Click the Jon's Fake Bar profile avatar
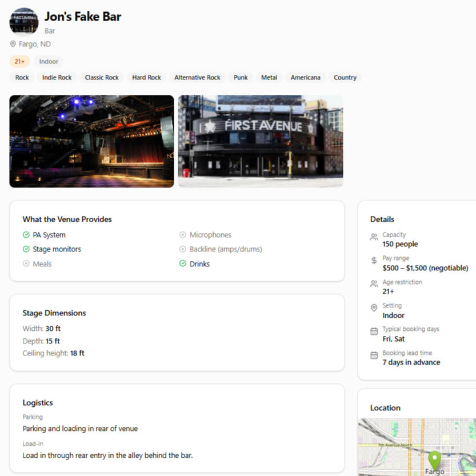Image resolution: width=476 pixels, height=476 pixels. click(x=24, y=22)
